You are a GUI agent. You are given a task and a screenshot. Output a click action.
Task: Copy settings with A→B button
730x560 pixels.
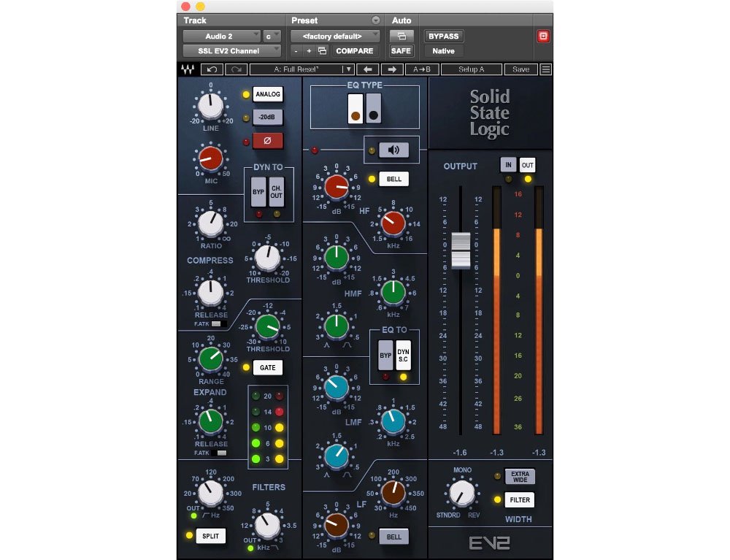421,69
